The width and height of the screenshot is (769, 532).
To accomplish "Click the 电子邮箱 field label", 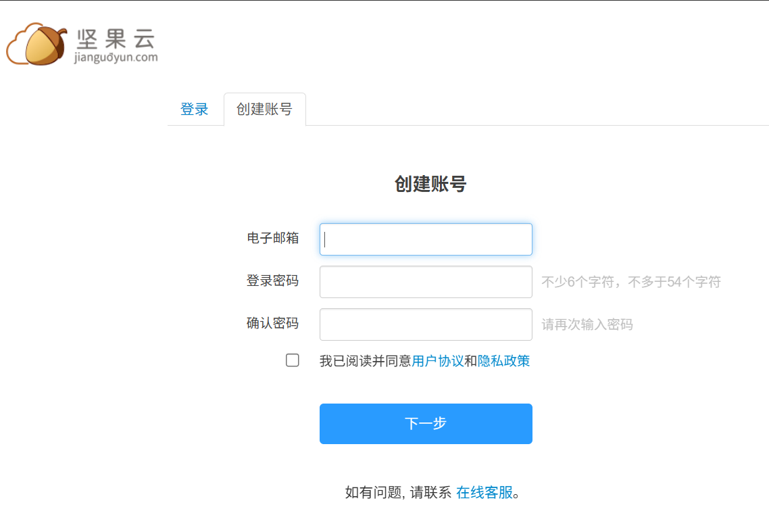I will point(273,238).
